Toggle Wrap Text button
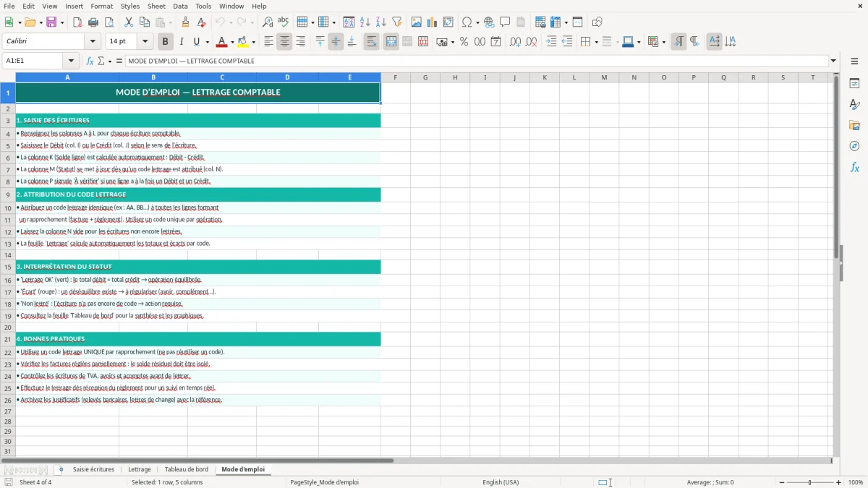Viewport: 868px width, 488px height. pos(372,42)
